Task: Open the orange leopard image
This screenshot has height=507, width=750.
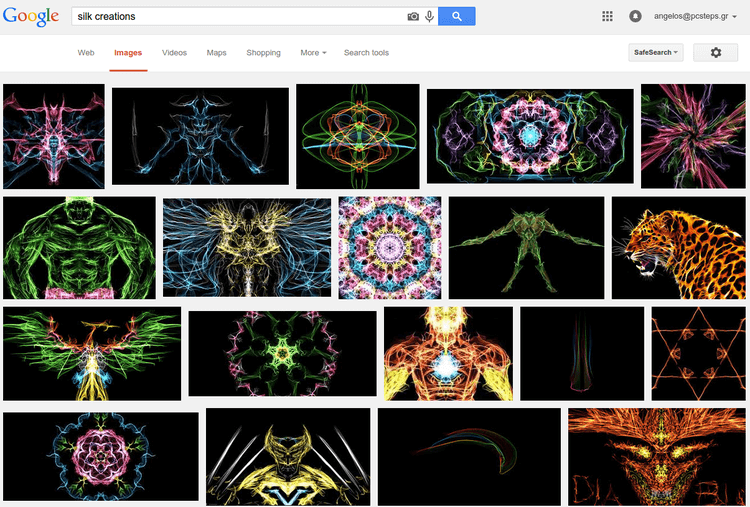Action: pos(679,248)
